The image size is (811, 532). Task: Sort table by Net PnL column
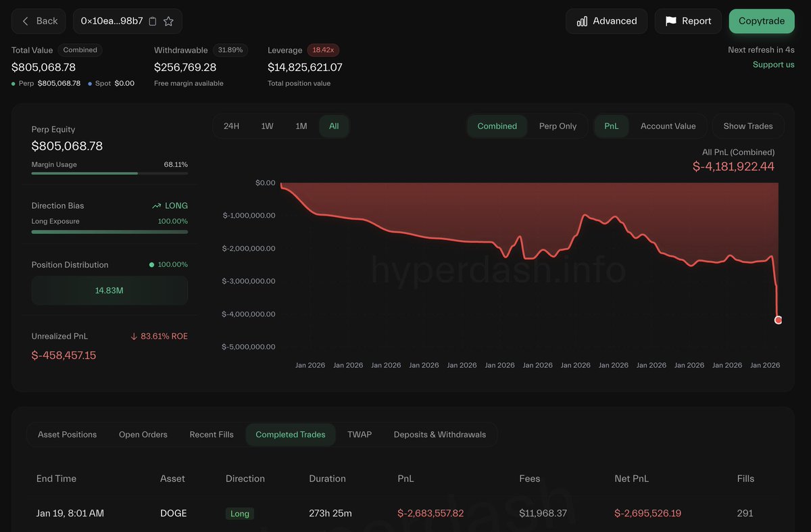[631, 479]
